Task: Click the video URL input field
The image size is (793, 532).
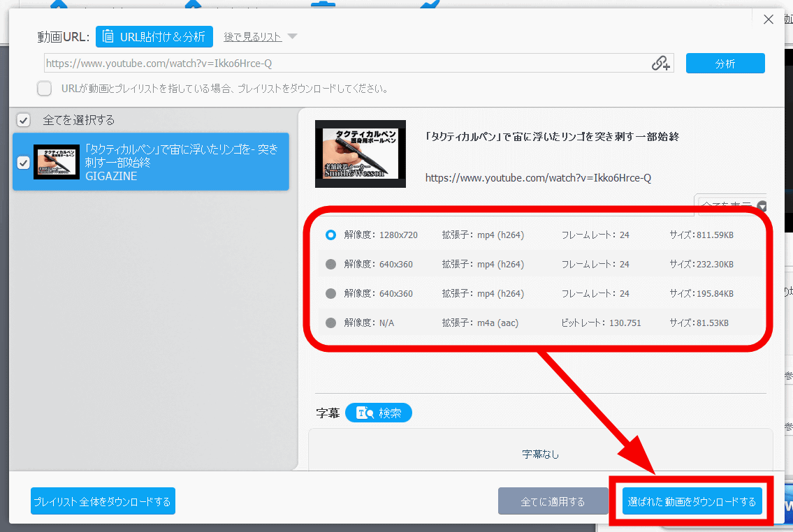Action: 346,64
